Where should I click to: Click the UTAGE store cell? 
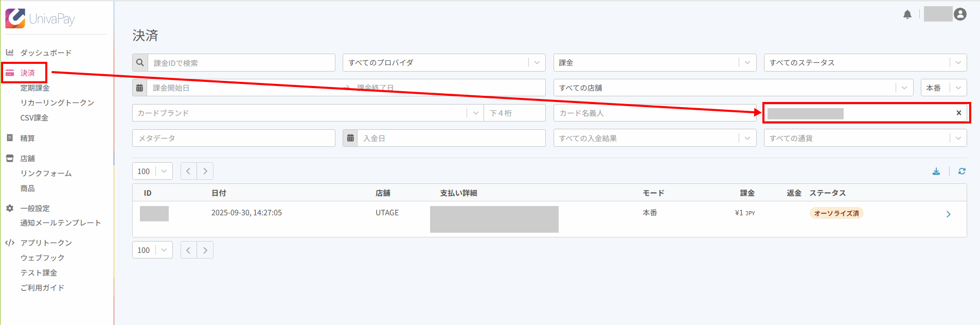[387, 213]
